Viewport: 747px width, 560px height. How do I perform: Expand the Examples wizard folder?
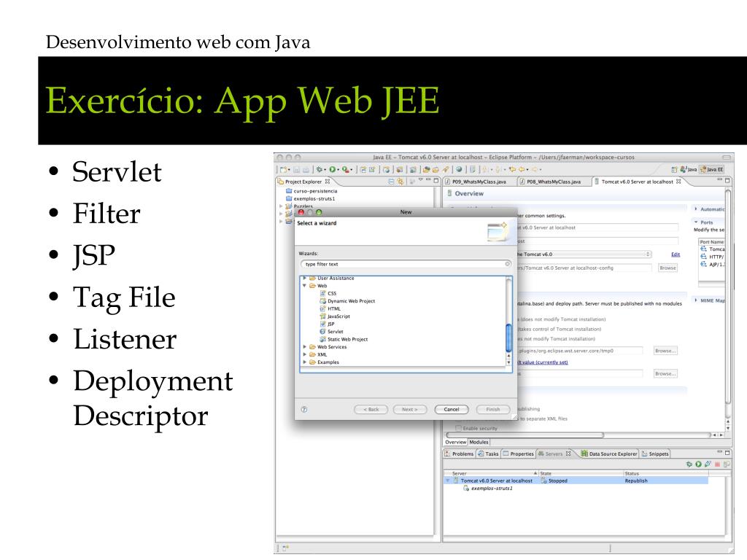305,362
